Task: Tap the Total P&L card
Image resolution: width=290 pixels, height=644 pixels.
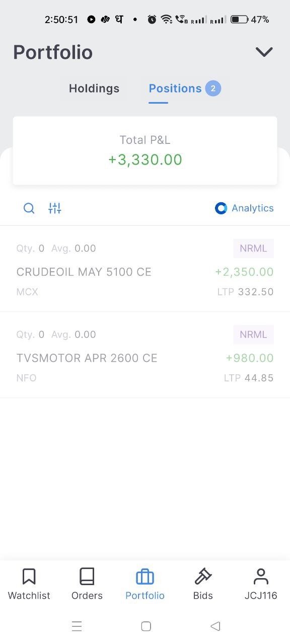Action: pos(145,151)
